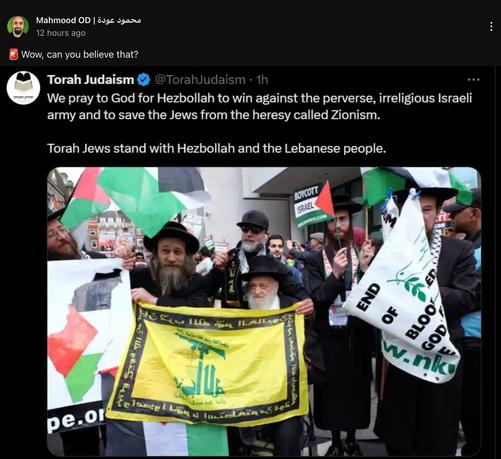The width and height of the screenshot is (501, 459).
Task: Click the blue verified badge
Action: (x=144, y=80)
